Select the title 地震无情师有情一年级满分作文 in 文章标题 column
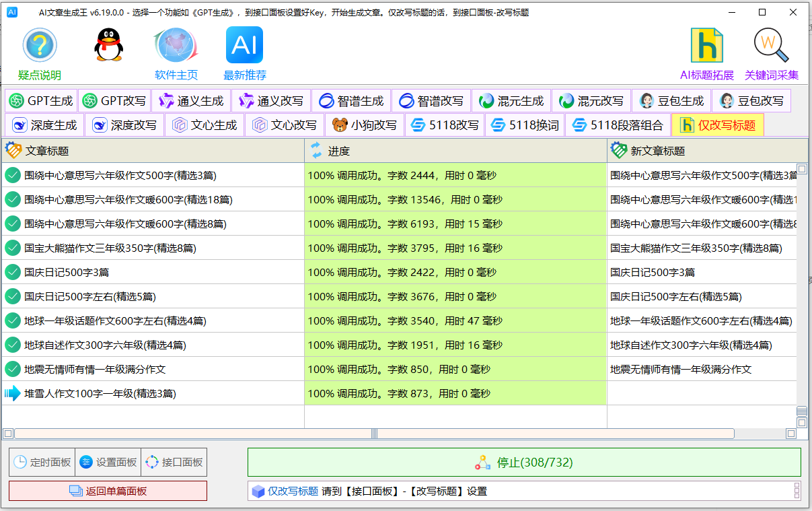The image size is (812, 511). click(x=95, y=370)
